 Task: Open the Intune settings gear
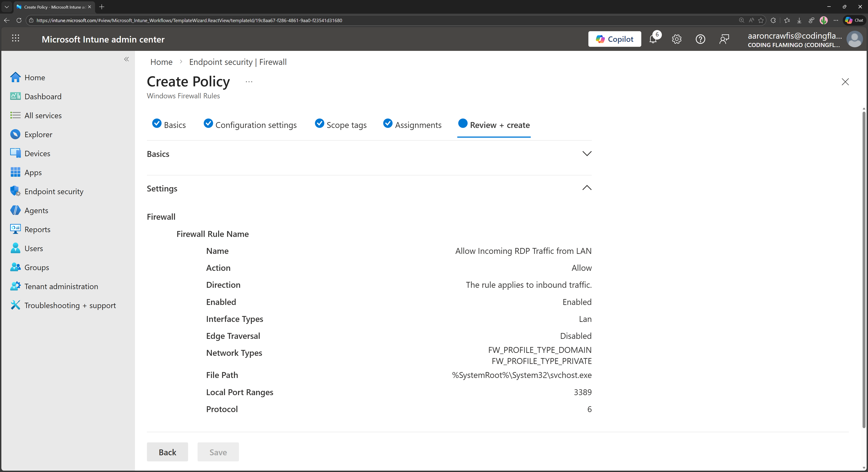(677, 39)
